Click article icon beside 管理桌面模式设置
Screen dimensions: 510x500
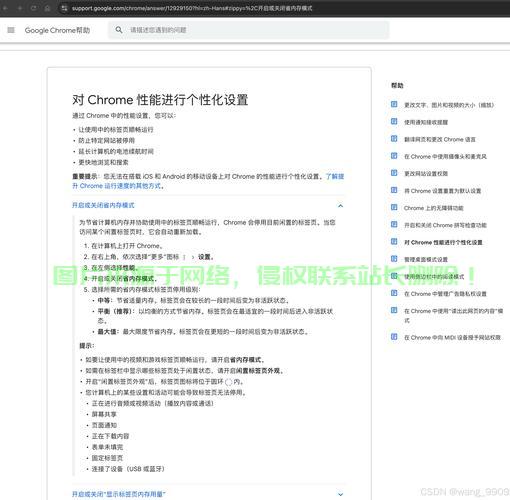tap(394, 259)
